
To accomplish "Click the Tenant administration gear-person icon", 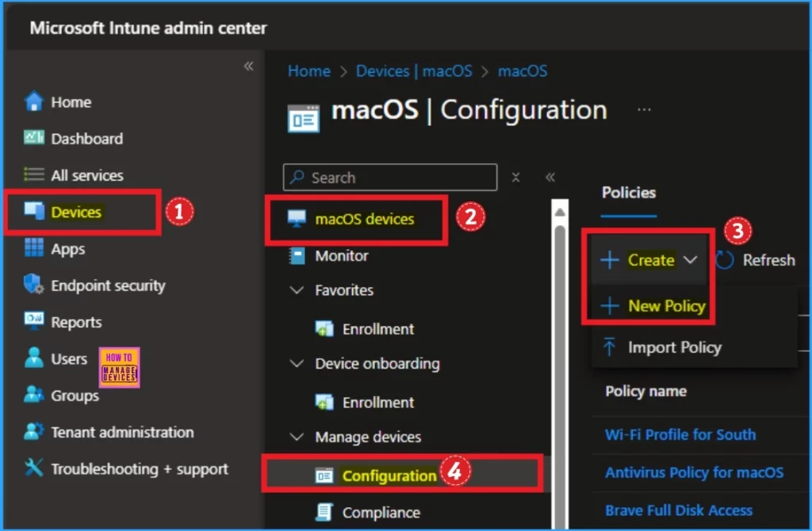I will pos(34,431).
